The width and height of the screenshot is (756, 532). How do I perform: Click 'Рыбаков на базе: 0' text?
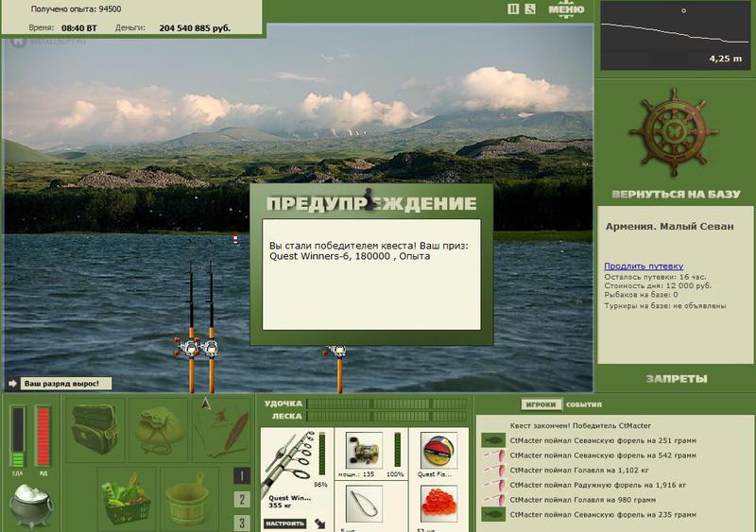[x=642, y=294]
